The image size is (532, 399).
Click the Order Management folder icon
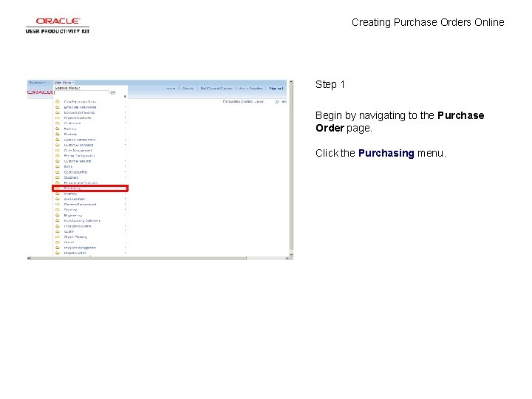tap(58, 150)
